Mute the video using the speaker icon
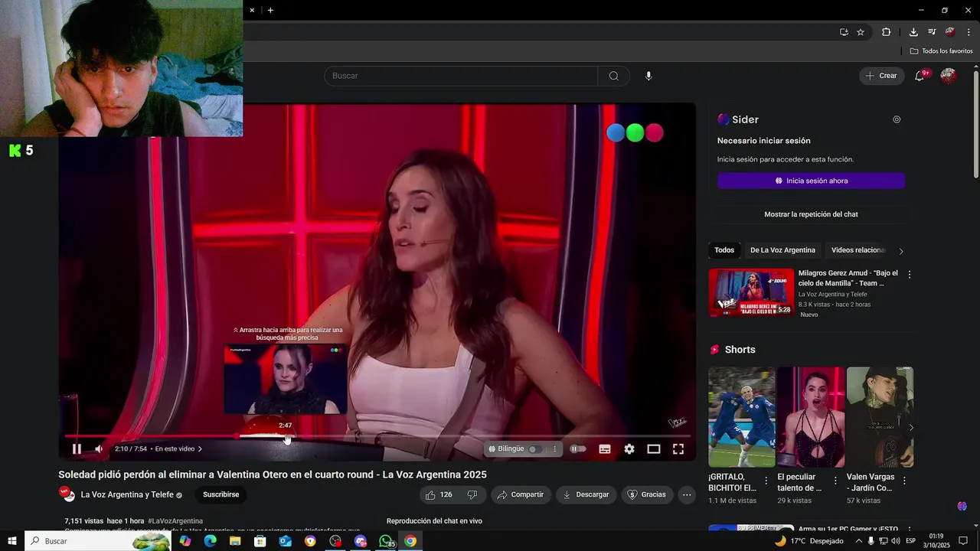This screenshot has height=551, width=980. 99,449
